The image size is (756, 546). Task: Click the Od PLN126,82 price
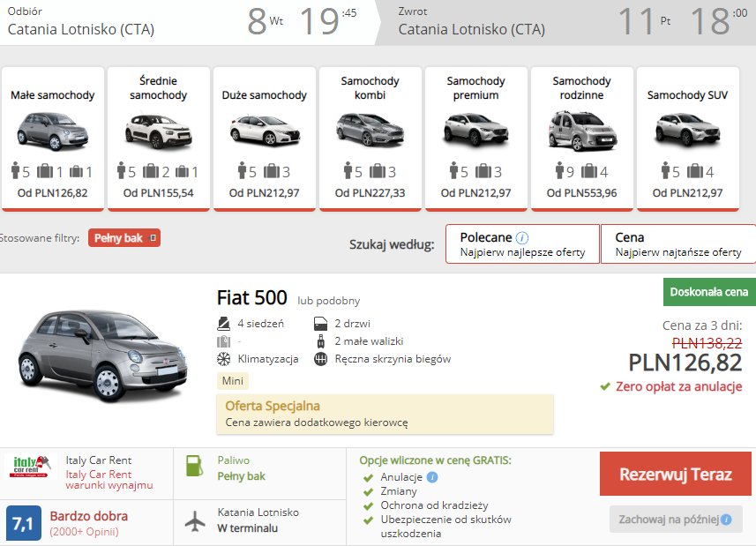point(53,193)
